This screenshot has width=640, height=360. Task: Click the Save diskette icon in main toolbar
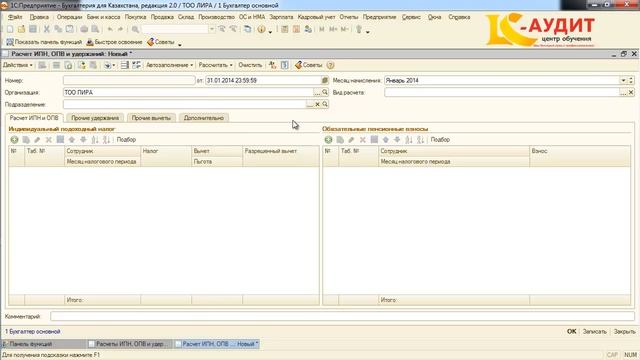pyautogui.click(x=33, y=29)
